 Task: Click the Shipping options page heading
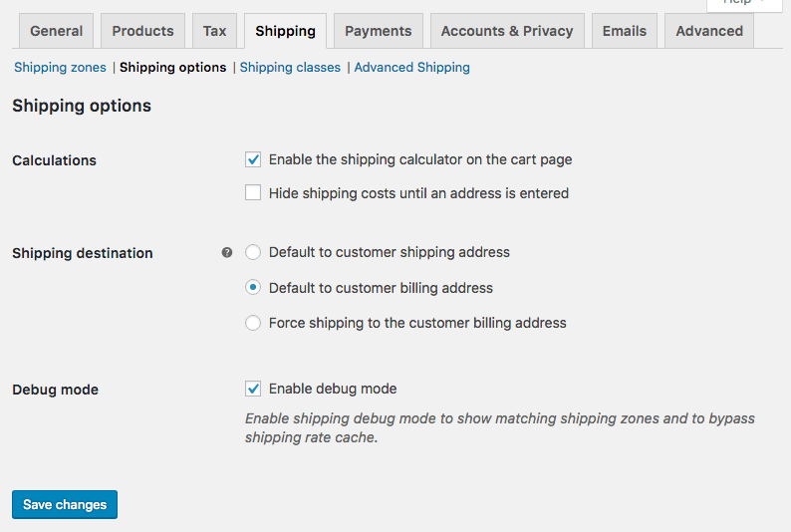[x=82, y=106]
